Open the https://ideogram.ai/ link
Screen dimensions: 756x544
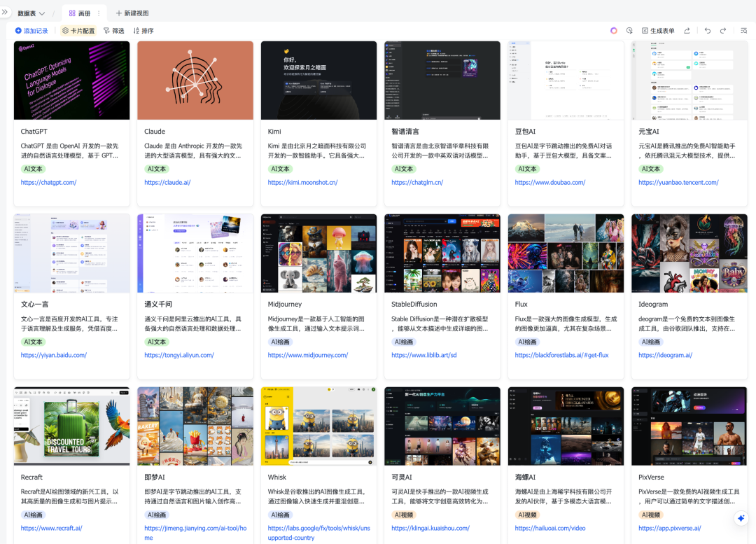tap(666, 355)
